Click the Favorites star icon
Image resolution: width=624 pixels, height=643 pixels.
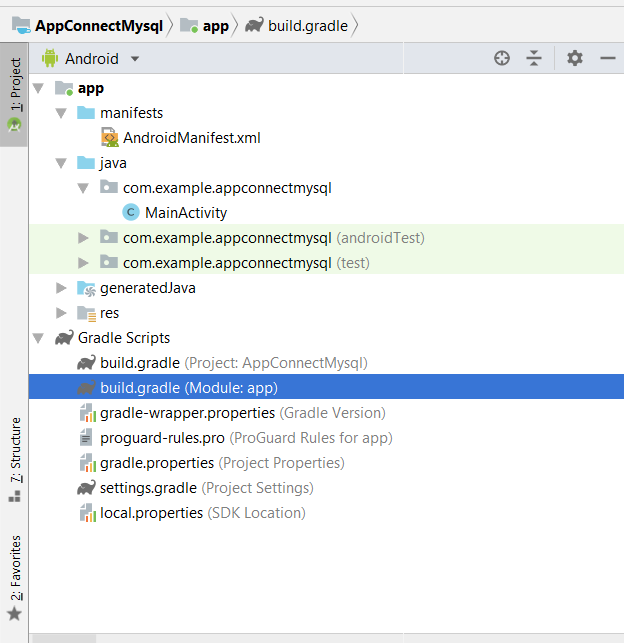(14, 614)
